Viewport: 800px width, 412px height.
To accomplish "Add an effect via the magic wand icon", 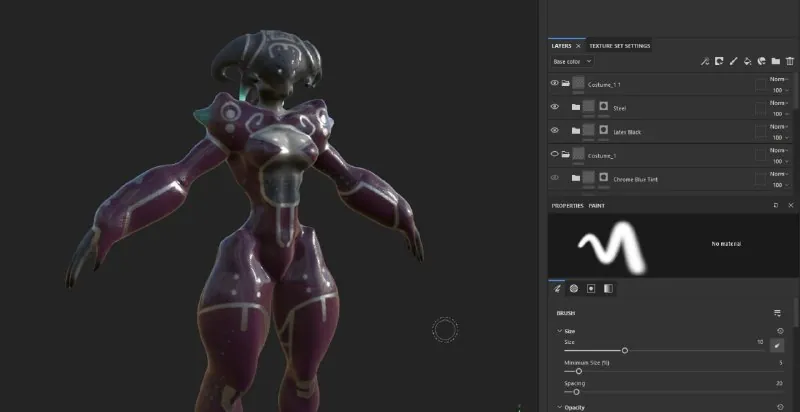I will coord(705,61).
